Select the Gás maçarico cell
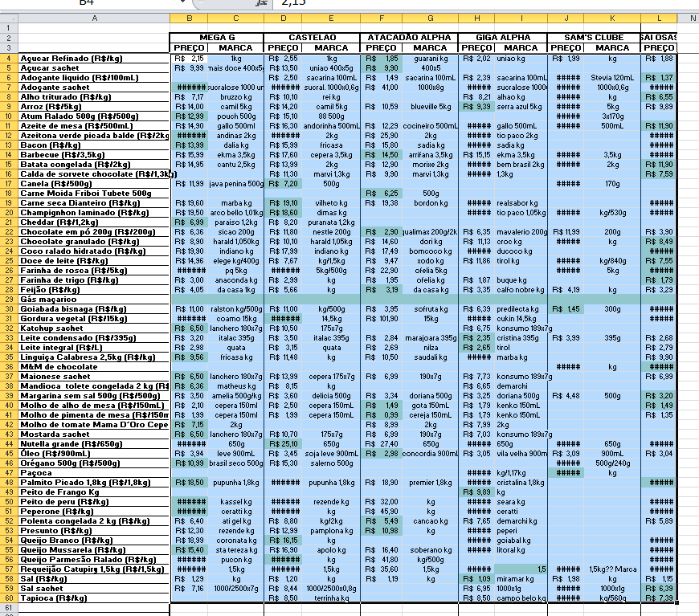Viewport: 699px width, 616px height. pos(94,300)
